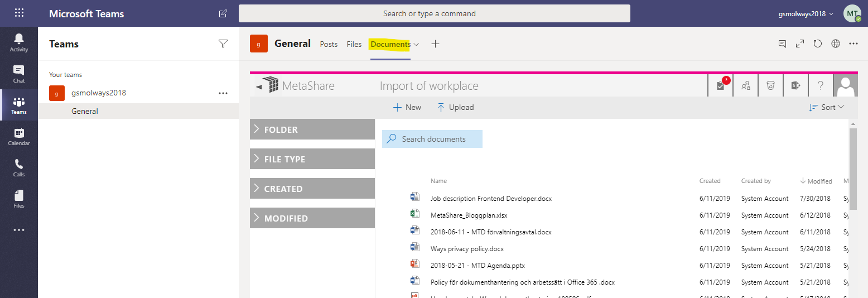
Task: Open MetaShare_Bloggplan.xlsx
Action: [x=469, y=215]
